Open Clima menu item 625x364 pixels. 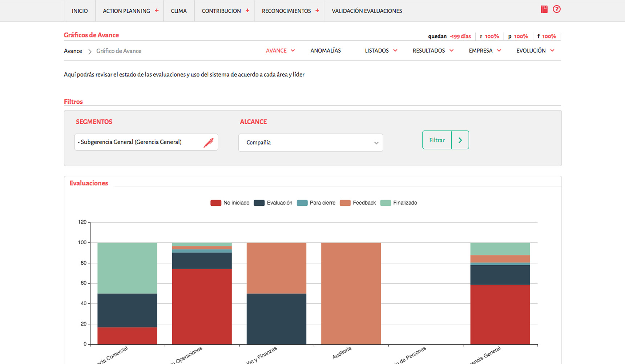click(179, 11)
